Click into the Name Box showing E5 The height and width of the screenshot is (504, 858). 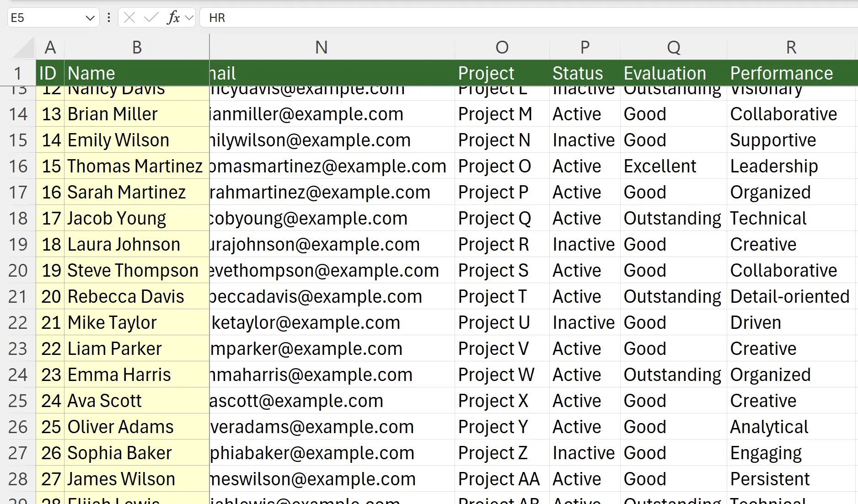[46, 18]
